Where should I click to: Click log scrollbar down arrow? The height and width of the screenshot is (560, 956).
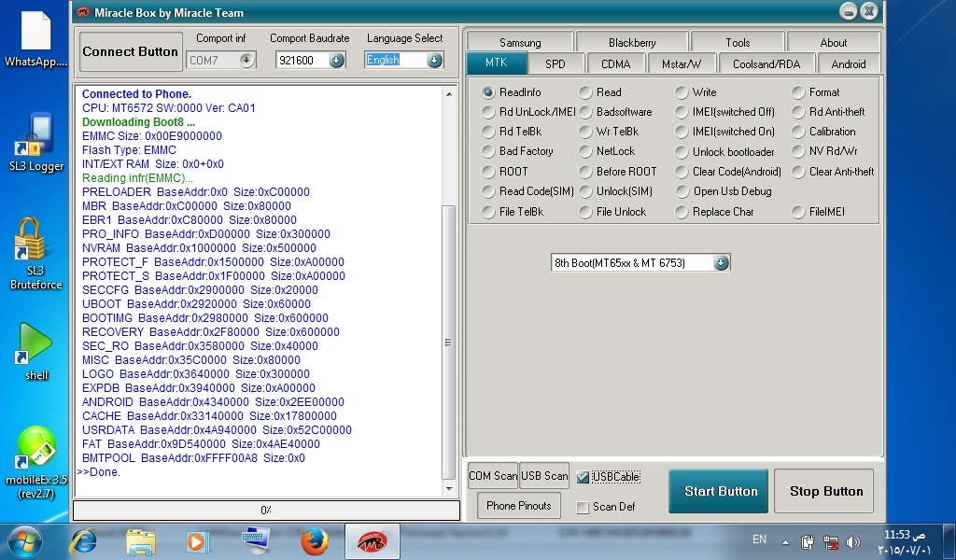coord(449,489)
